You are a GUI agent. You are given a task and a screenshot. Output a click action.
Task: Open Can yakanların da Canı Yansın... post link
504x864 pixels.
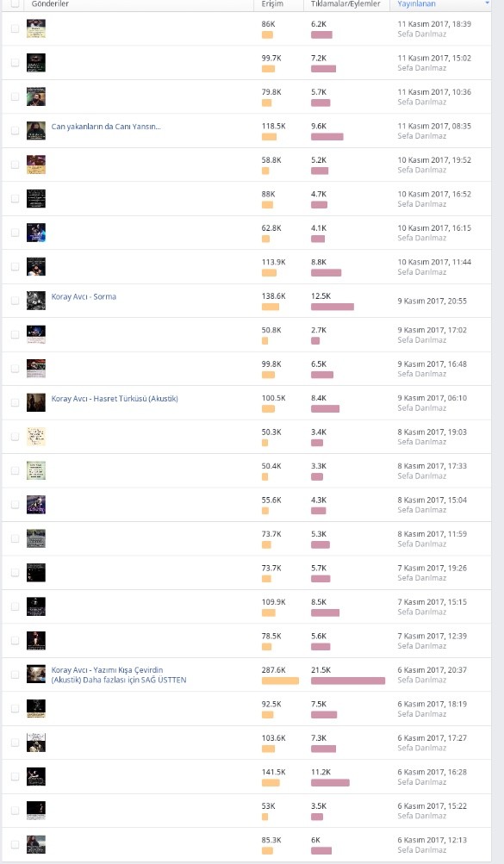click(106, 126)
